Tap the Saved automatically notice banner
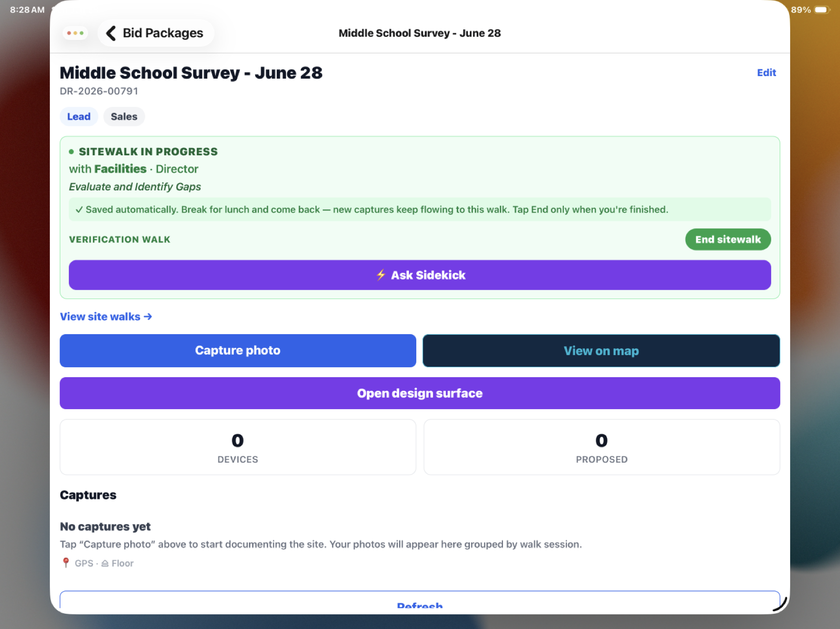Viewport: 840px width, 629px height. (x=420, y=209)
